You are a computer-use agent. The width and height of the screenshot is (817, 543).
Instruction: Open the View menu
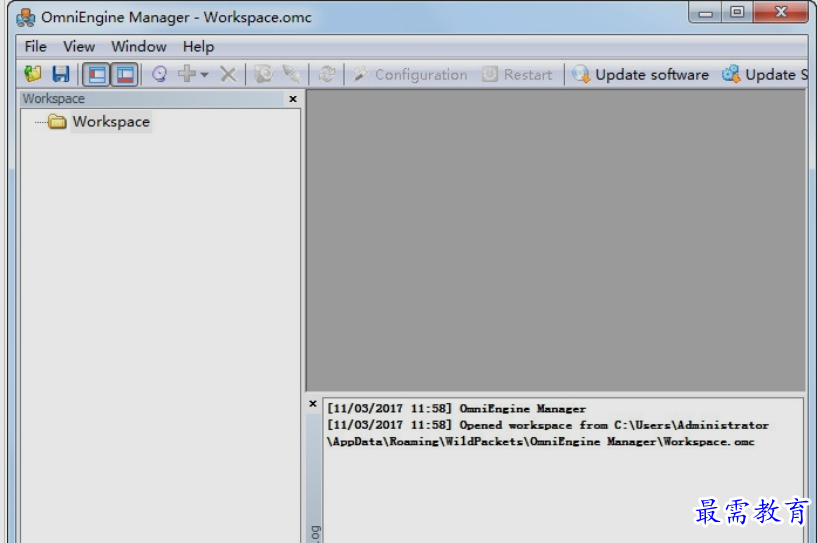pyautogui.click(x=79, y=46)
